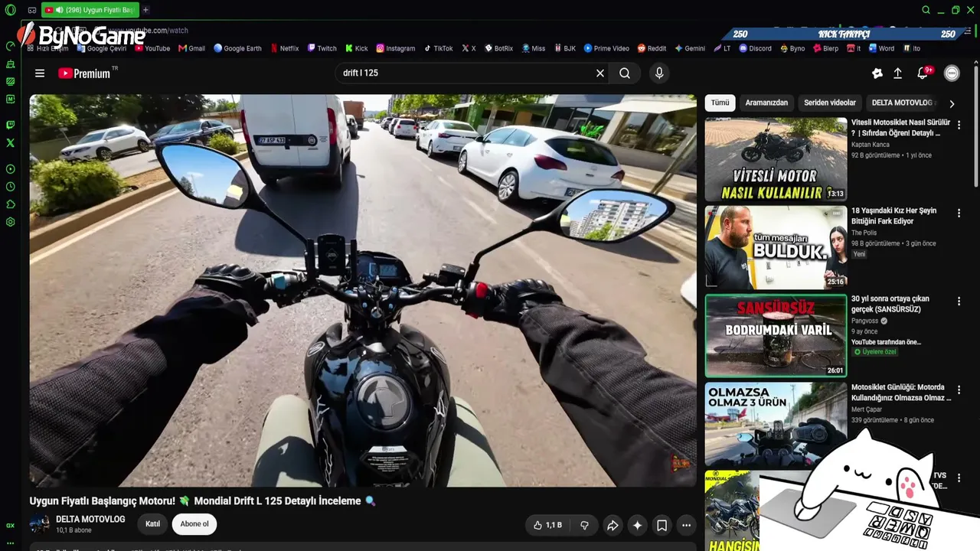This screenshot has width=980, height=551.
Task: Click The Polis channel name
Action: (x=864, y=233)
